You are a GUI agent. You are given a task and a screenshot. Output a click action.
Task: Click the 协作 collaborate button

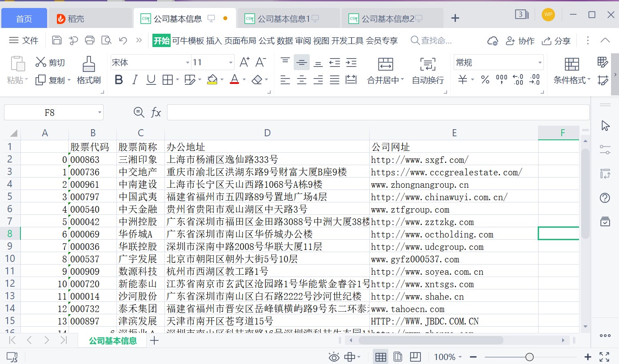pos(520,41)
